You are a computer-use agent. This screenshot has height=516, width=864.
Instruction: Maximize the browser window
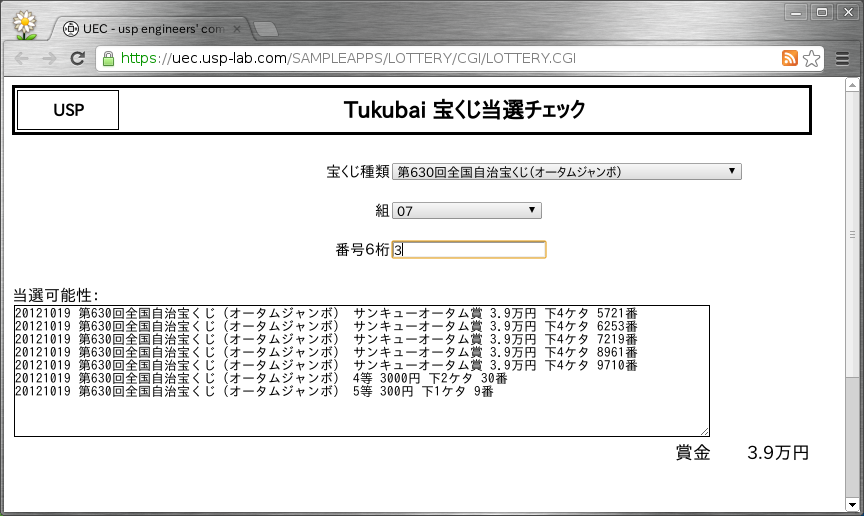[822, 12]
